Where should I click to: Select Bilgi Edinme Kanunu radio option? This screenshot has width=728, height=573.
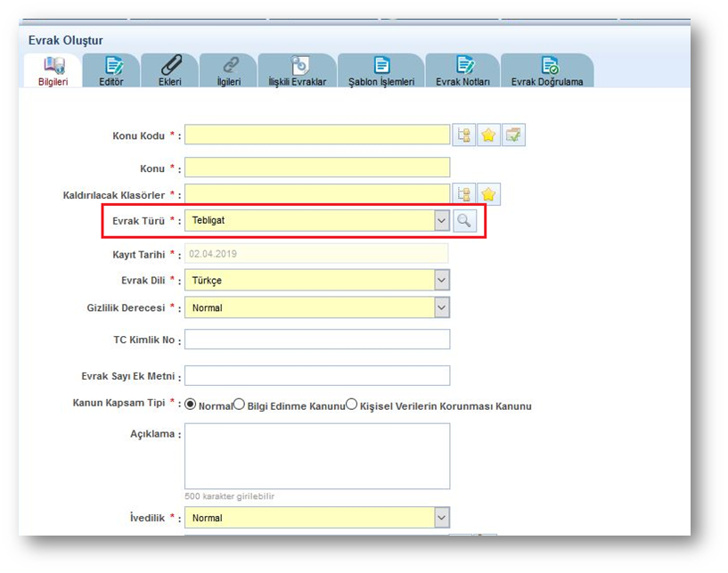coord(239,405)
